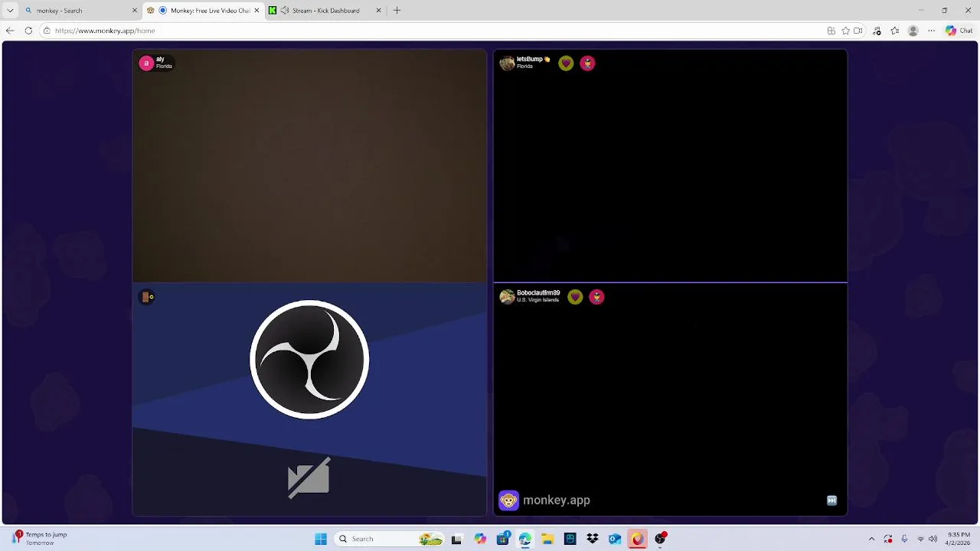Viewport: 980px width, 551px height.
Task: Open the weather widget "Temps to jump"
Action: (40, 539)
